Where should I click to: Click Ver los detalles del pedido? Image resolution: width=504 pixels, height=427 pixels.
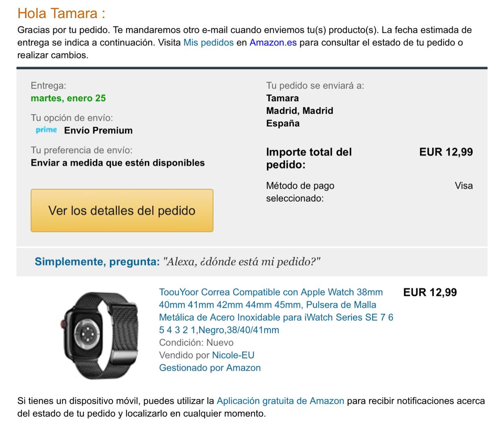[x=122, y=210]
